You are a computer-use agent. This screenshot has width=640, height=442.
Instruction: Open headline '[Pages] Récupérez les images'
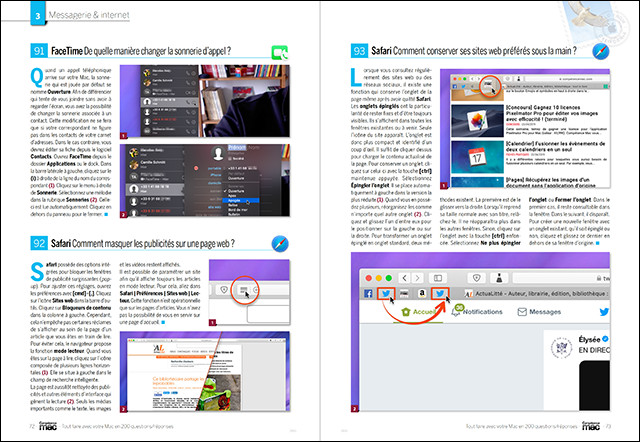pyautogui.click(x=550, y=182)
